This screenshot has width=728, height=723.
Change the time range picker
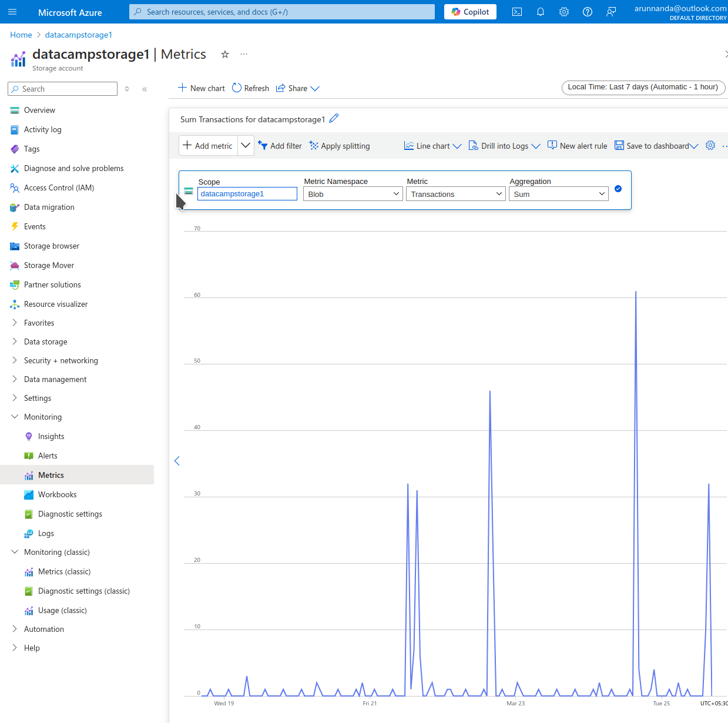tap(643, 87)
